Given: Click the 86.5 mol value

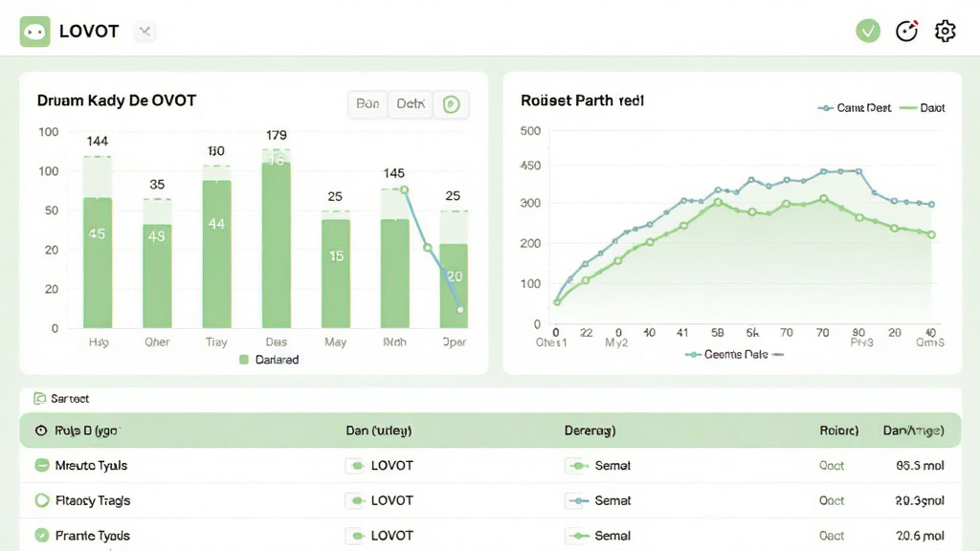Looking at the screenshot, I should tap(920, 466).
